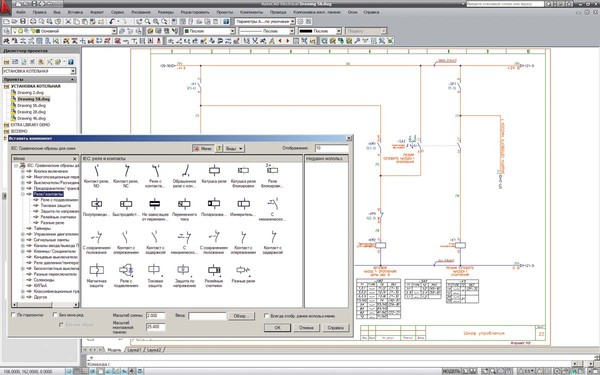The image size is (600, 375).
Task: Select the 'Разные реле' symbol
Action: pyautogui.click(x=243, y=274)
